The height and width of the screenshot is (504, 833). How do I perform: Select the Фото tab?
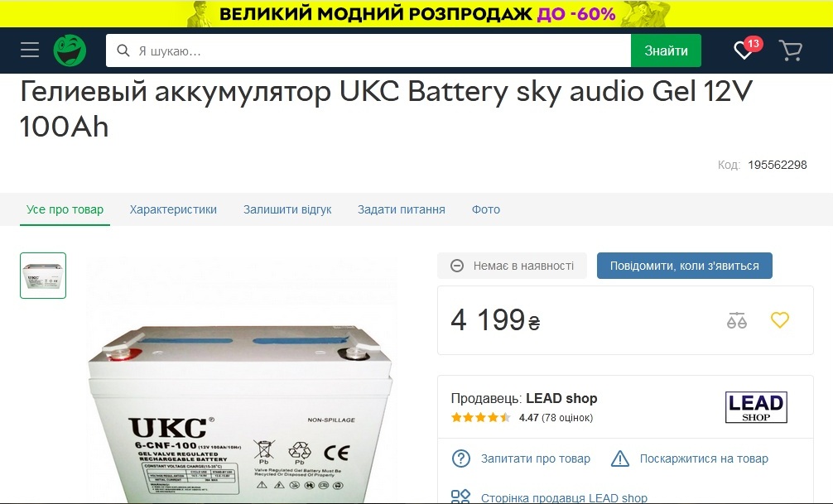(485, 209)
